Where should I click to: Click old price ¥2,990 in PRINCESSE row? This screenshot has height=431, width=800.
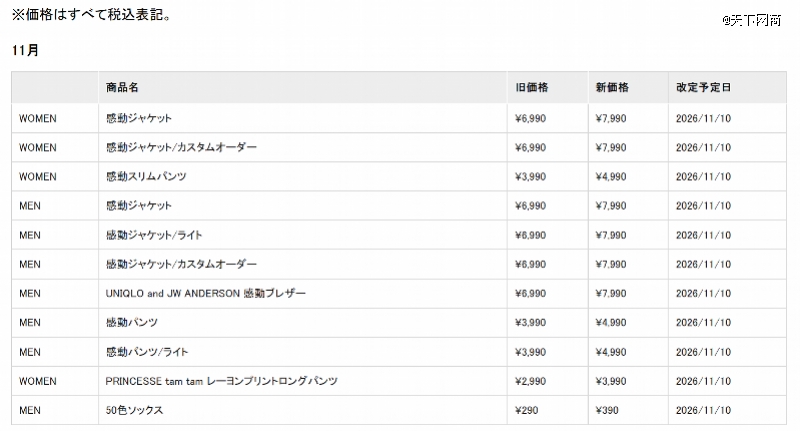point(531,381)
